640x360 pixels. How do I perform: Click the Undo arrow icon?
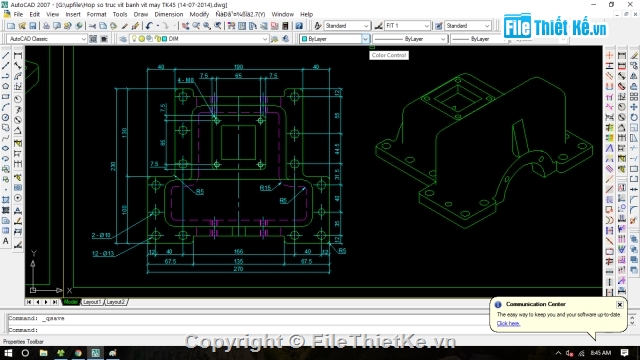(x=149, y=26)
